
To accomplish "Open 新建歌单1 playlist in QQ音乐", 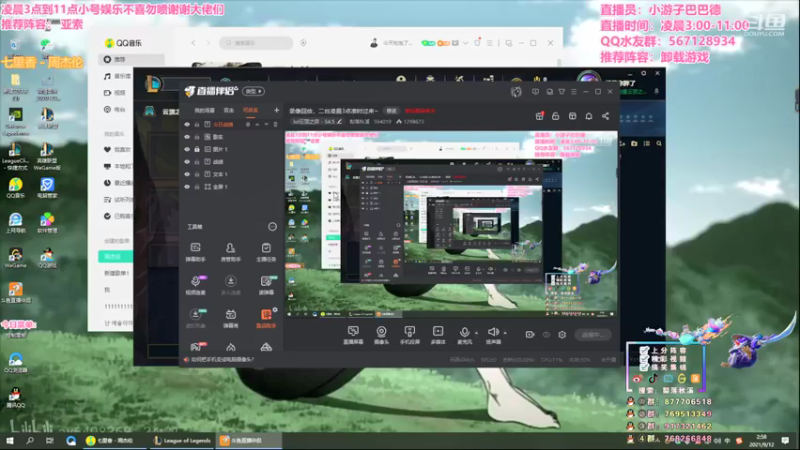I will point(115,273).
